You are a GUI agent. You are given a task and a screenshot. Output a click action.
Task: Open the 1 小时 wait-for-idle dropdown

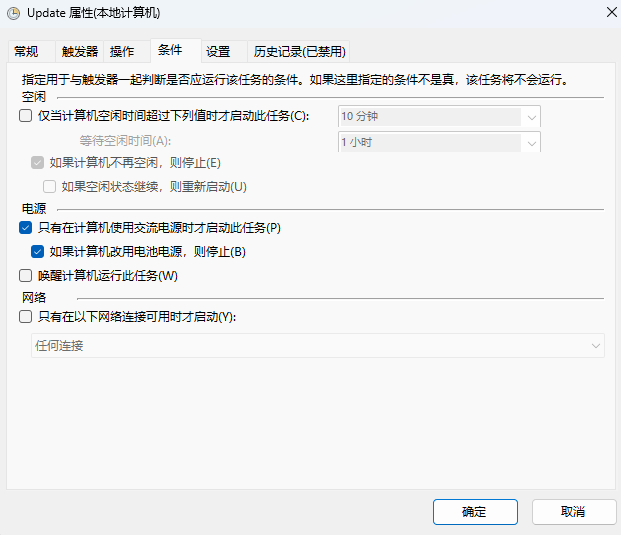pos(439,142)
